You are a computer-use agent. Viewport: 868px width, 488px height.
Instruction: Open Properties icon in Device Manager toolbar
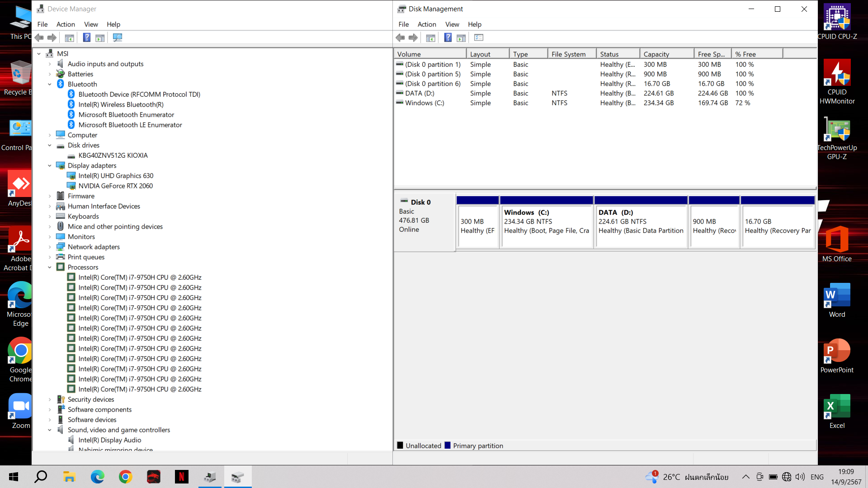(69, 38)
